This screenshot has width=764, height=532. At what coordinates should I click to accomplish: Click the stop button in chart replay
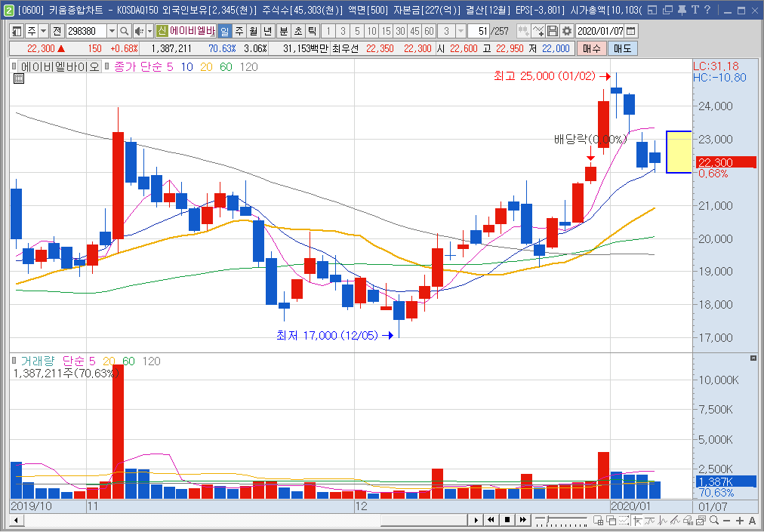click(x=507, y=520)
